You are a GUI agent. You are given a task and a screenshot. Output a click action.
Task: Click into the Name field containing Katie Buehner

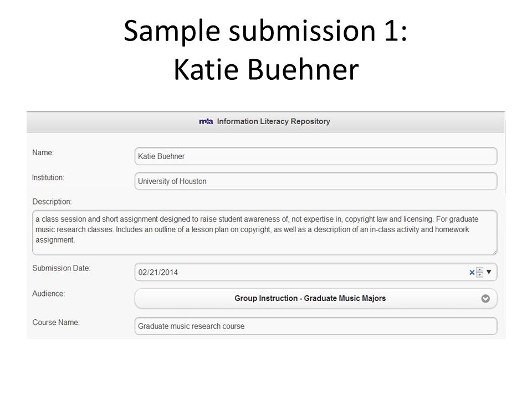[x=316, y=156]
